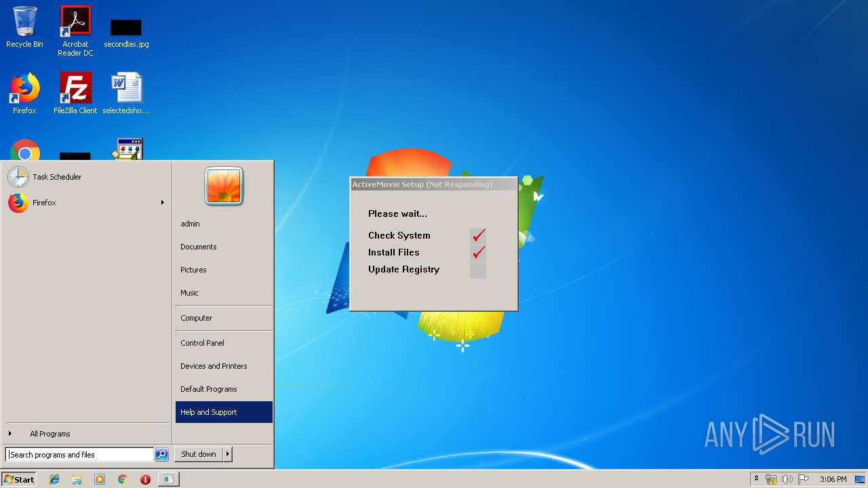868x488 pixels.
Task: Click the ActiveMovie Setup title bar
Action: tap(433, 184)
